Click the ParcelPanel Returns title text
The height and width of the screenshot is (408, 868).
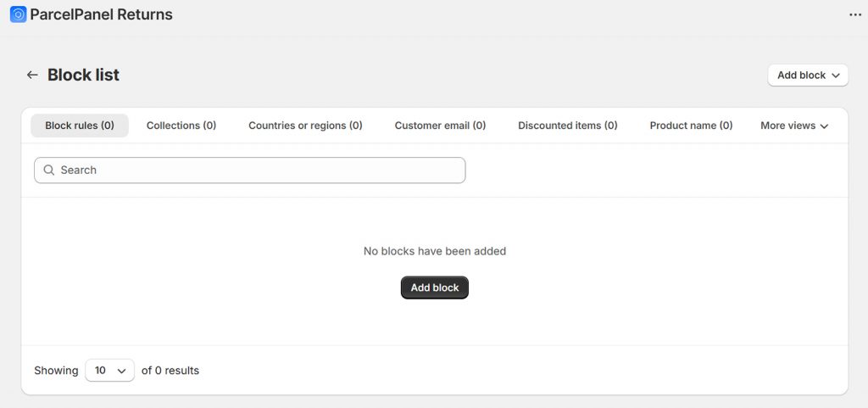pos(102,14)
